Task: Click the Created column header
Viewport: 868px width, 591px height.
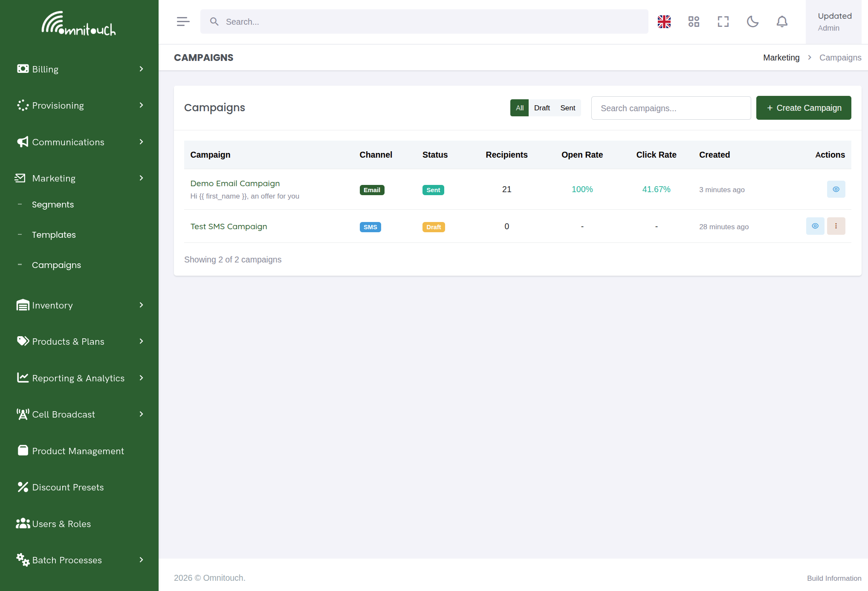Action: pos(715,155)
